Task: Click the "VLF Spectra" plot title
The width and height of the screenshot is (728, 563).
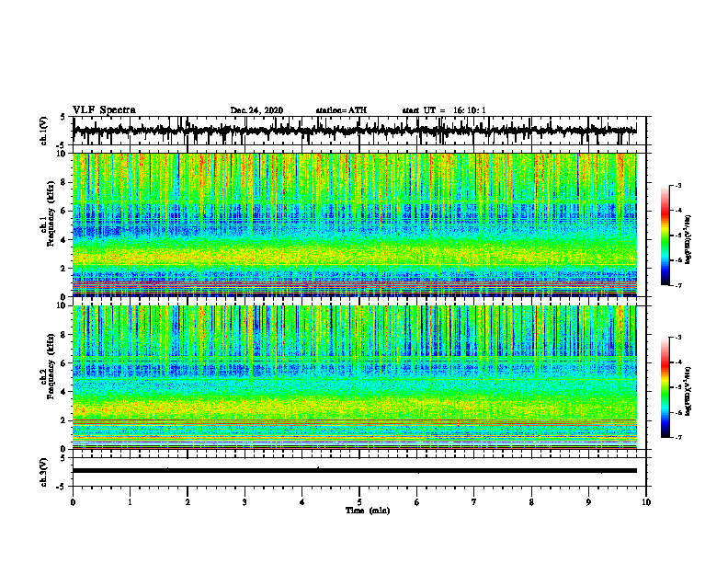Action: [104, 110]
